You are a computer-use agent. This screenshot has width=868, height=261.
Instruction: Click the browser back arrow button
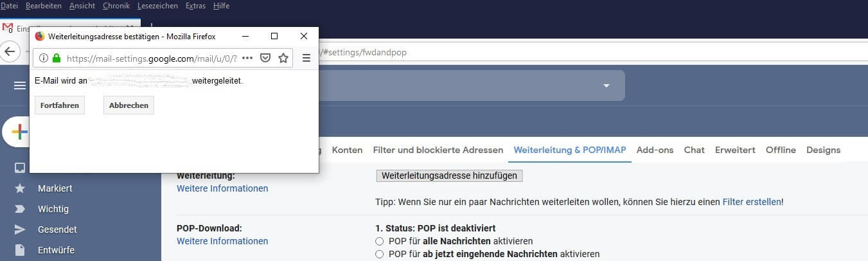(x=10, y=51)
